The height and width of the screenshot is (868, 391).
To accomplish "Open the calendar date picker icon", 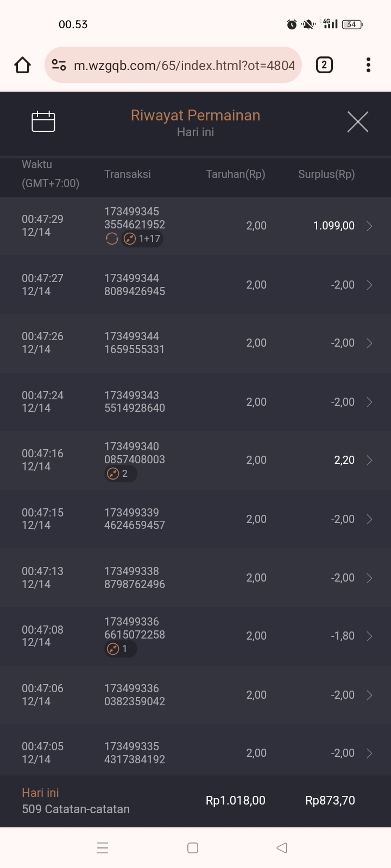I will [x=43, y=122].
